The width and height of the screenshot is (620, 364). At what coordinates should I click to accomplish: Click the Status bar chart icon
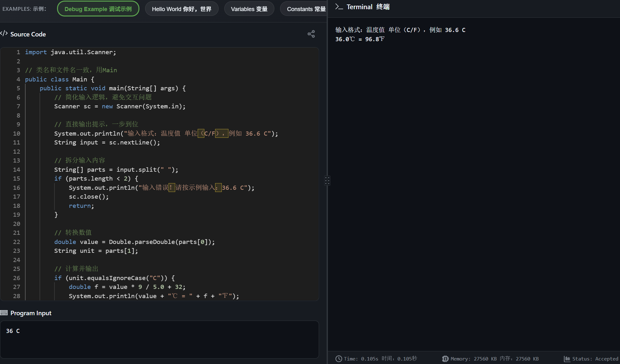coord(567,359)
